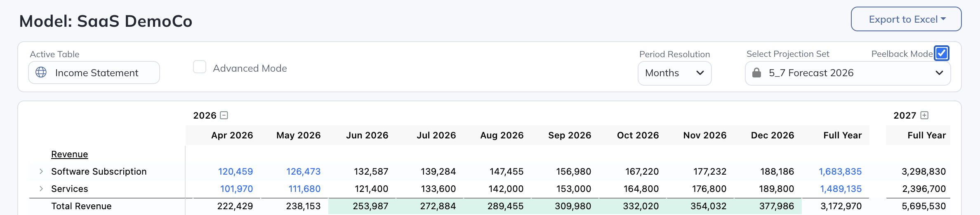Click the blue value 120,459
The height and width of the screenshot is (215, 980).
coord(236,171)
